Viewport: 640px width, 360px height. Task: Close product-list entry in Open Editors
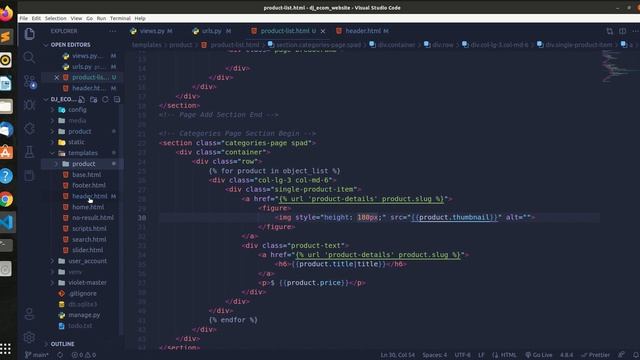(57, 77)
